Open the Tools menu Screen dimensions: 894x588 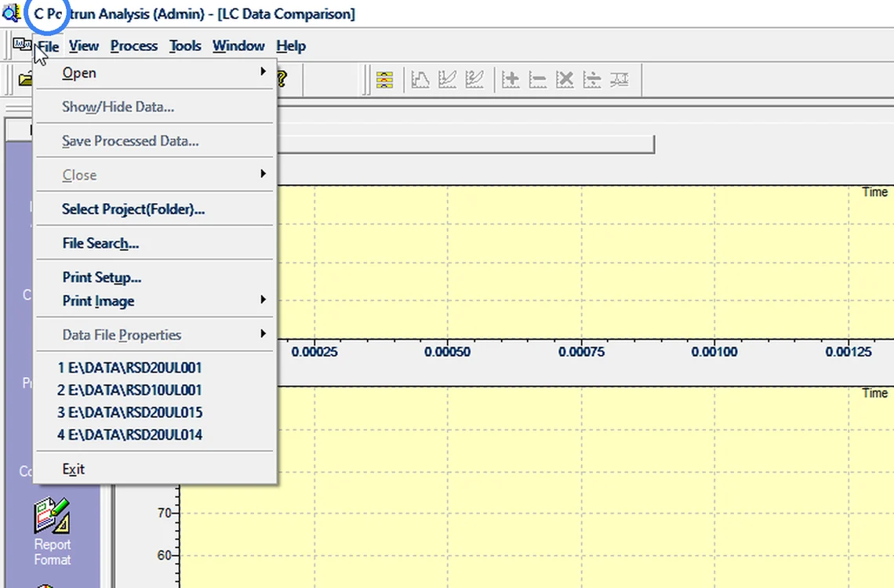[185, 46]
